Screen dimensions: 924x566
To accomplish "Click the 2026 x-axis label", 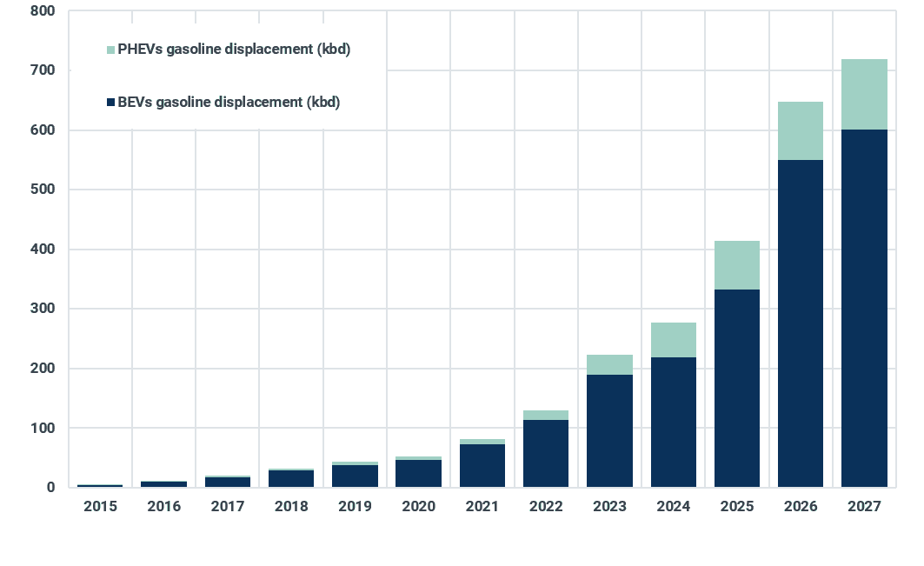I will coord(801,507).
